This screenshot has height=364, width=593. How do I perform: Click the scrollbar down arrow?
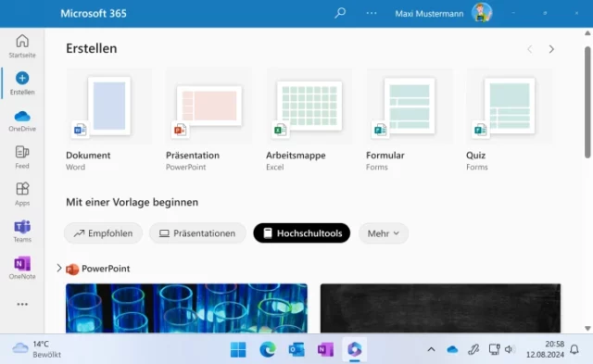coord(587,329)
